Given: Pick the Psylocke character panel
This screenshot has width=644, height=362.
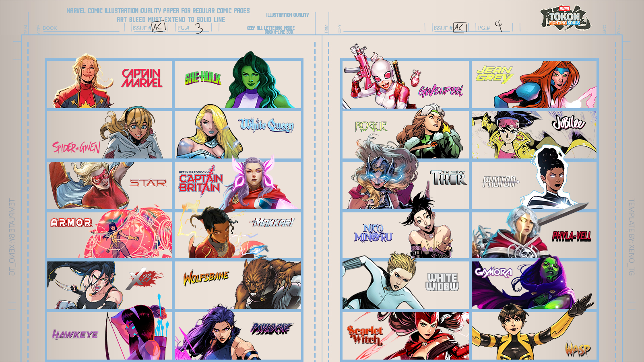Looking at the screenshot, I should (238, 336).
